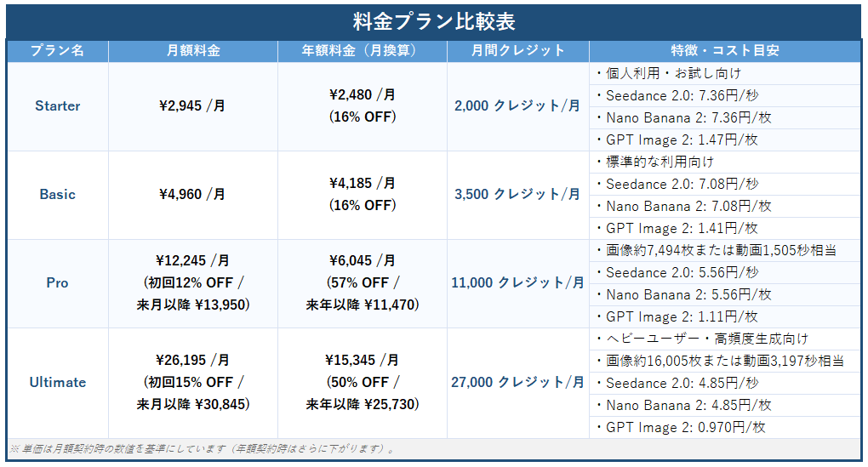Select the 月間クレジット column header

coord(518,51)
